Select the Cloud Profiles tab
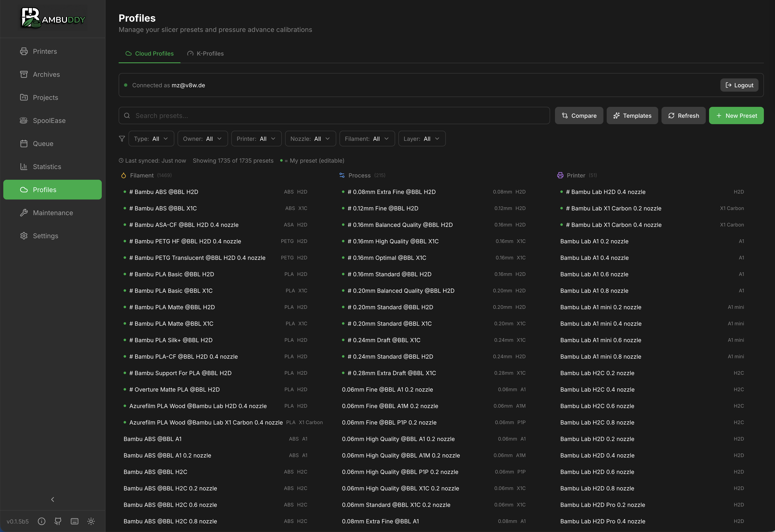Viewport: 775px width, 532px height. coord(149,54)
